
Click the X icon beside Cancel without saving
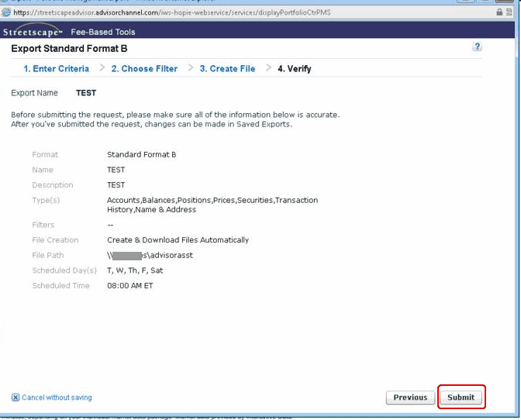click(16, 398)
